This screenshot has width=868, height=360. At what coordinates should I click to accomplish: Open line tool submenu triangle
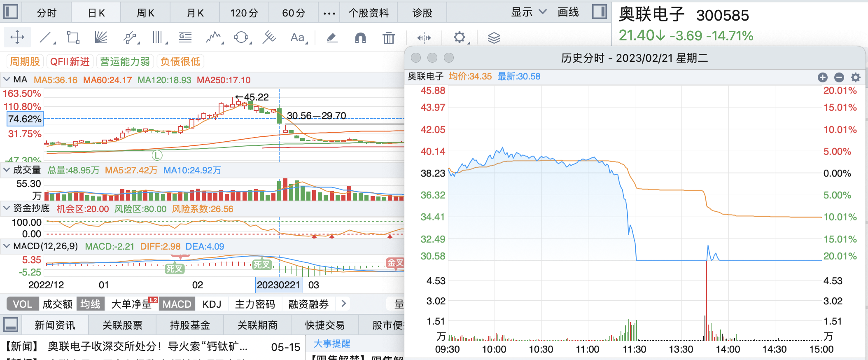click(54, 42)
